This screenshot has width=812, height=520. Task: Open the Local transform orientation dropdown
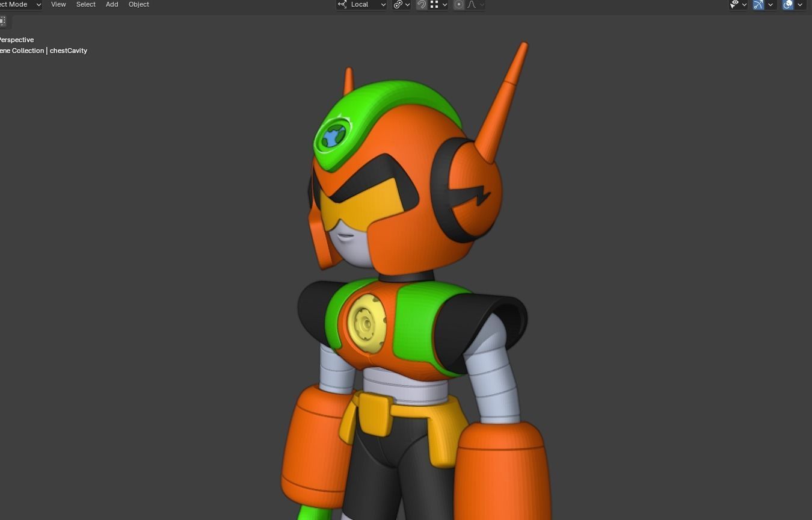361,4
